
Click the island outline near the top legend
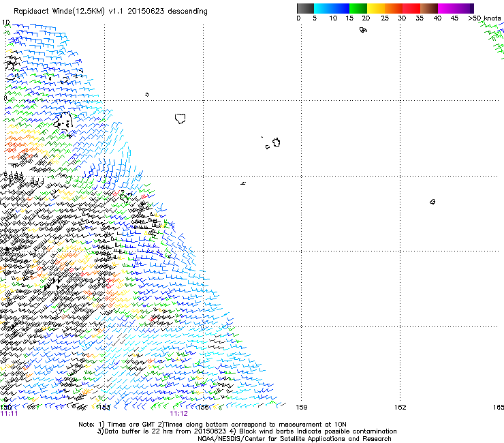363,30
